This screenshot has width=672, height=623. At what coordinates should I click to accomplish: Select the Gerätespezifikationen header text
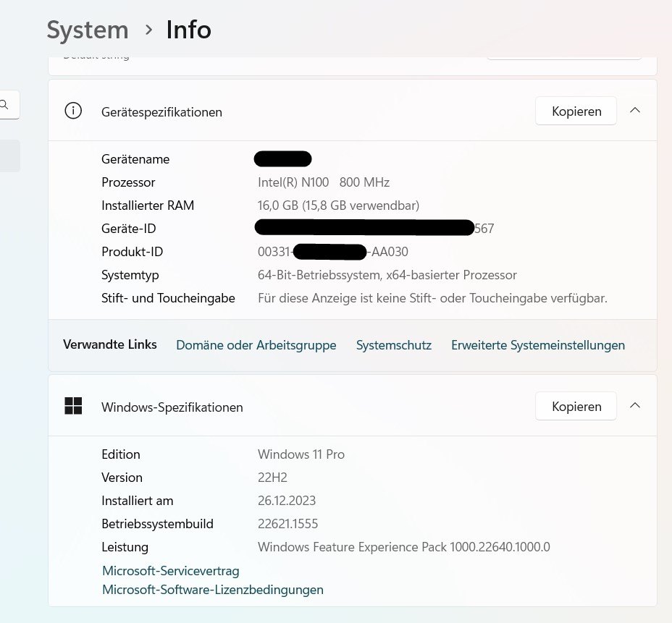coord(161,112)
